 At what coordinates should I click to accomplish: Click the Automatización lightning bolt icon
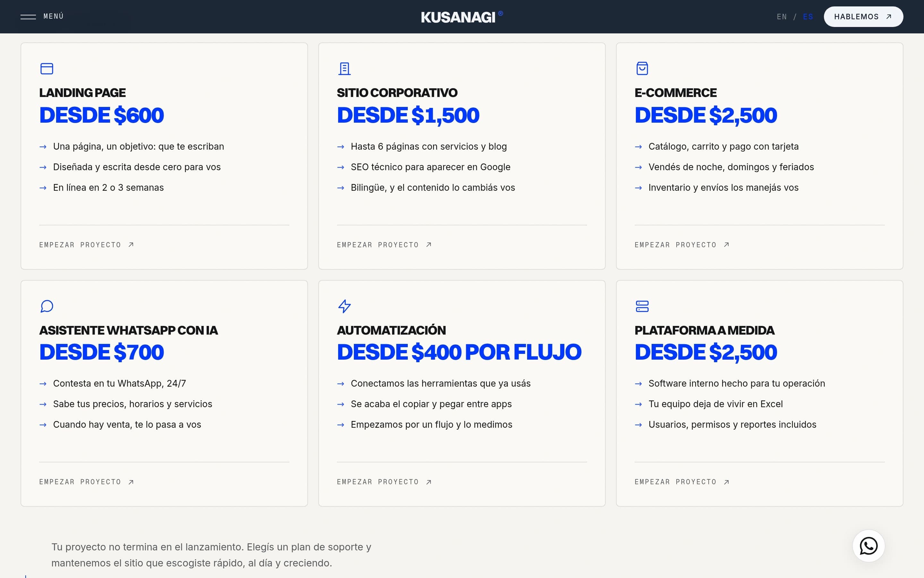pos(344,306)
